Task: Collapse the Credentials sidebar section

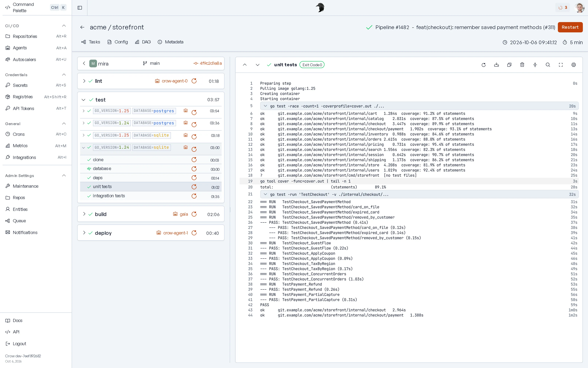Action: tap(64, 75)
